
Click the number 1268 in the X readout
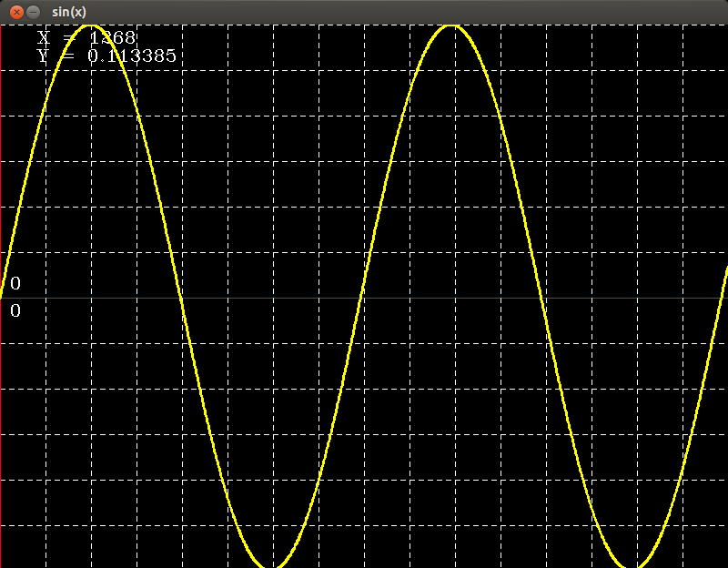113,37
